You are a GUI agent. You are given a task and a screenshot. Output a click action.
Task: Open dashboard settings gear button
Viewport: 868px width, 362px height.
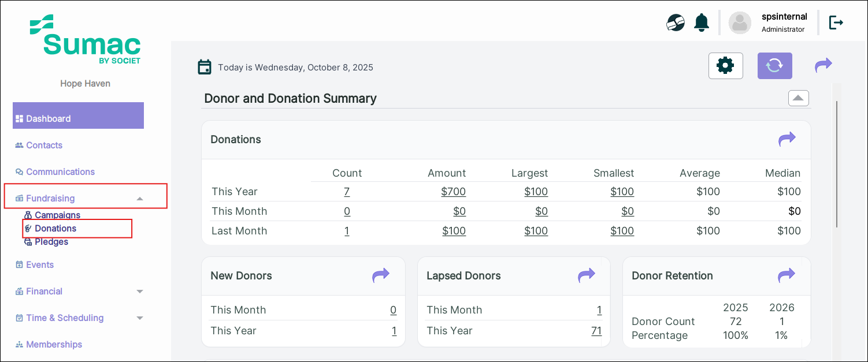click(x=725, y=66)
